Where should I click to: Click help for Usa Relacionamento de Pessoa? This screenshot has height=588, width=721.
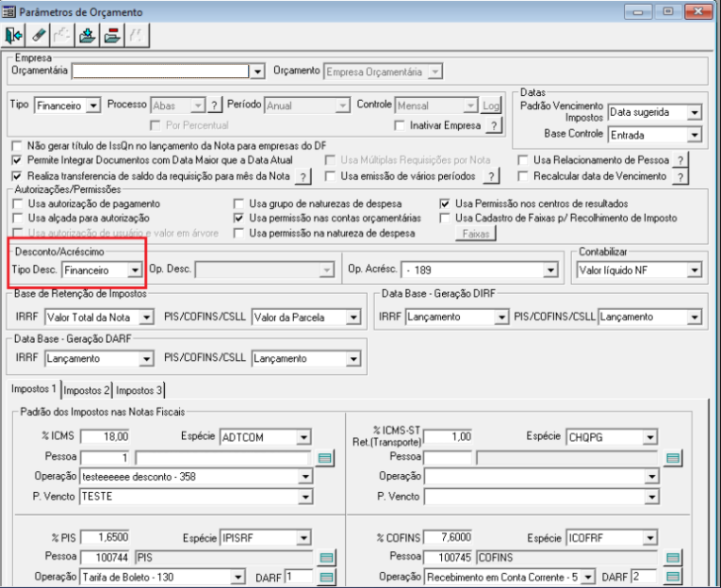tap(680, 160)
